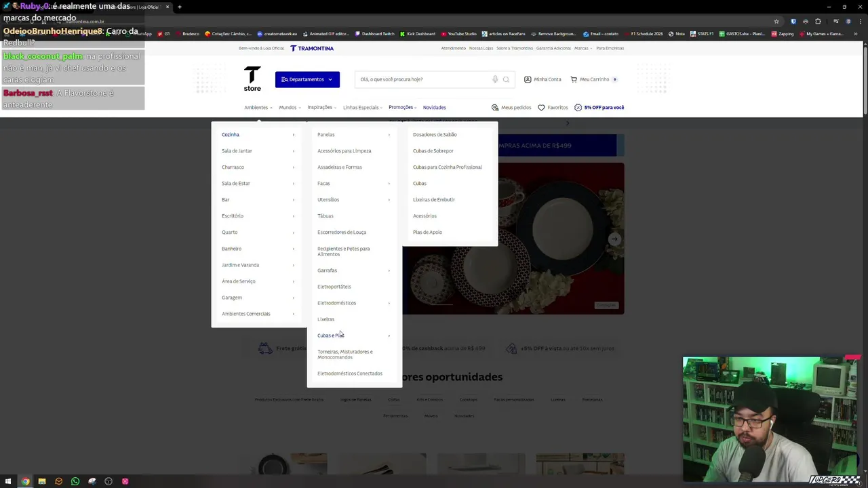Open the eM Client mail icon in taskbar
This screenshot has height=488, width=868.
tap(58, 481)
